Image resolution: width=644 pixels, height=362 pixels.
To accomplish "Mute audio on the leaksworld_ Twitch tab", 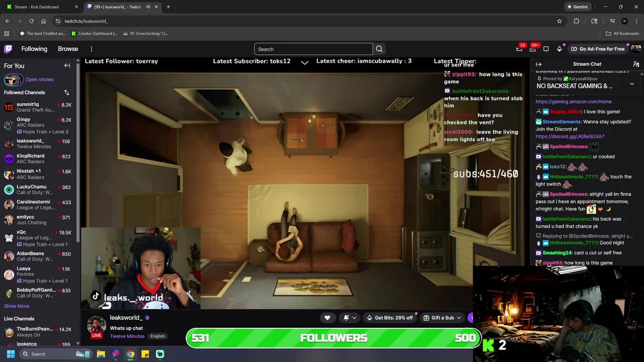I will coord(148,7).
